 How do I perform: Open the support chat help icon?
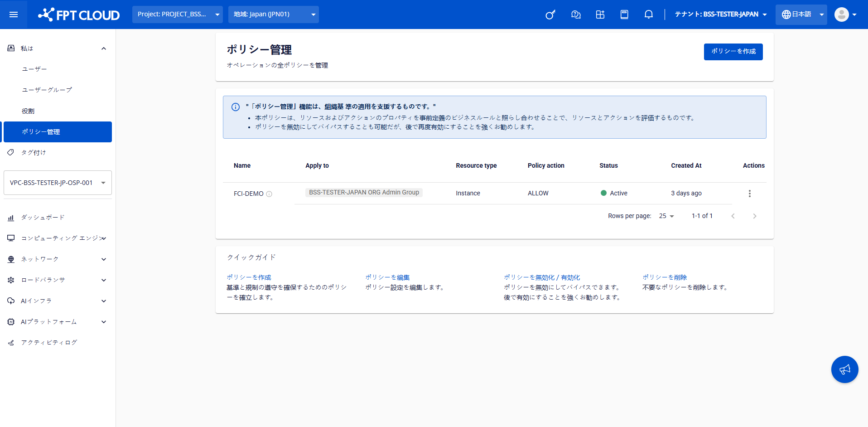click(x=576, y=15)
